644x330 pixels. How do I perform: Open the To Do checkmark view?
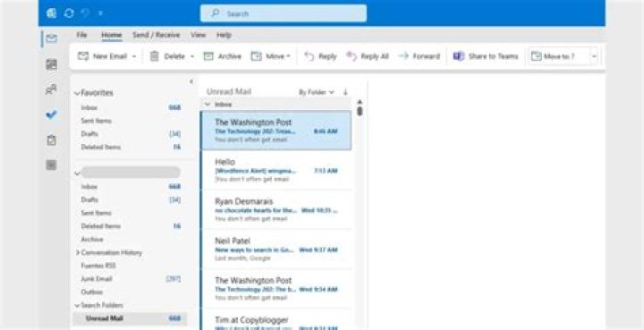(51, 114)
